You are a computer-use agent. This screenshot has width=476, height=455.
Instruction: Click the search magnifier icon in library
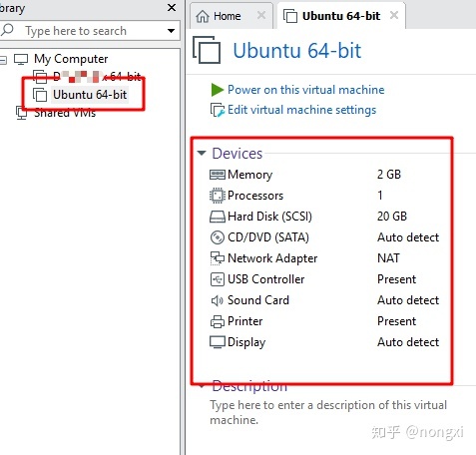[x=7, y=30]
